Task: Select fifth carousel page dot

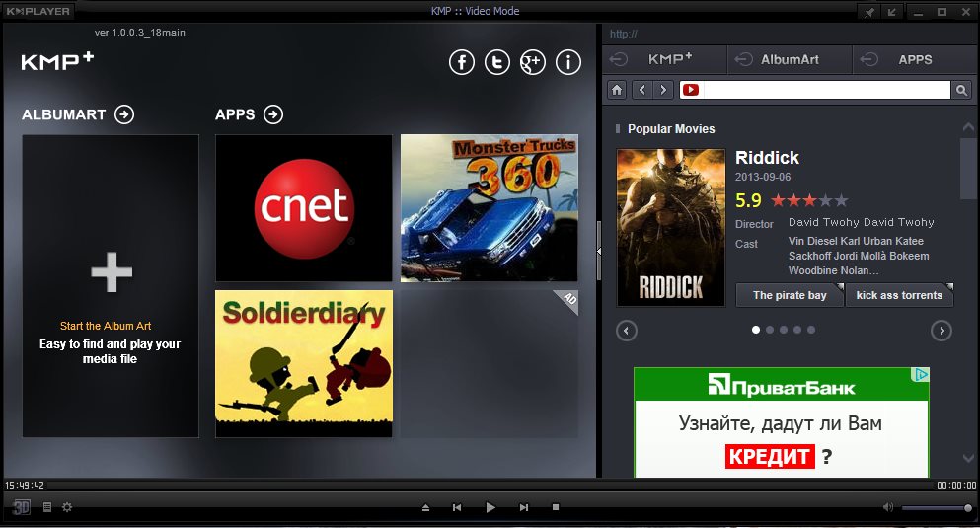Action: point(810,330)
